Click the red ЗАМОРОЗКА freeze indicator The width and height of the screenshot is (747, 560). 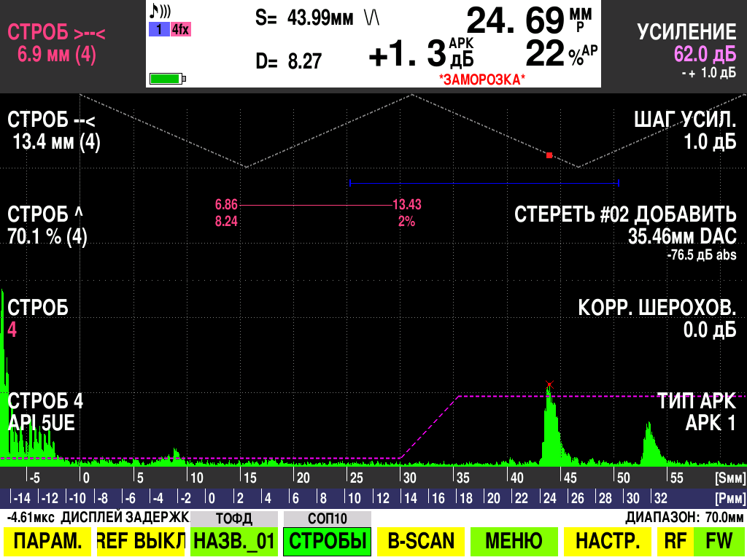(x=481, y=79)
